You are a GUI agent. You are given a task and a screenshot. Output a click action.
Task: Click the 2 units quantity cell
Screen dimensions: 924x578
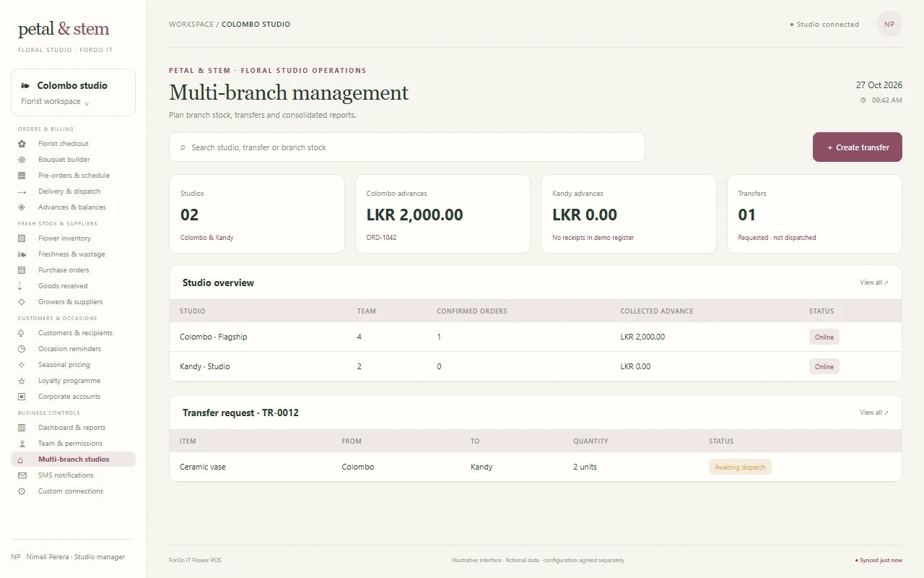click(585, 467)
